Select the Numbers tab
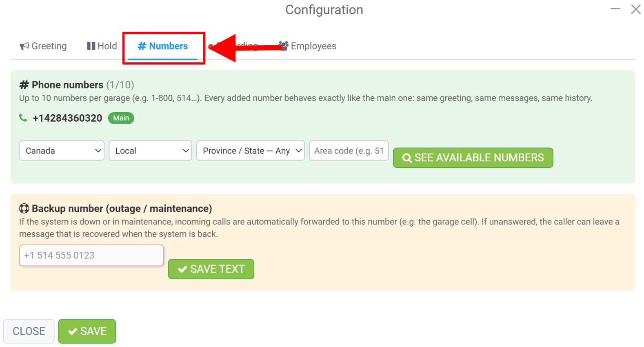Viewport: 644px width, 347px height. [162, 46]
